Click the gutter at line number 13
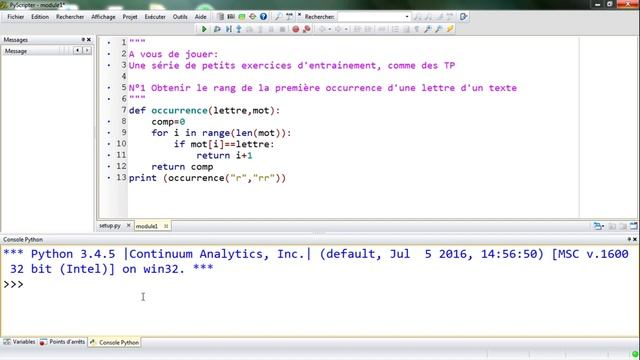 pyautogui.click(x=121, y=178)
